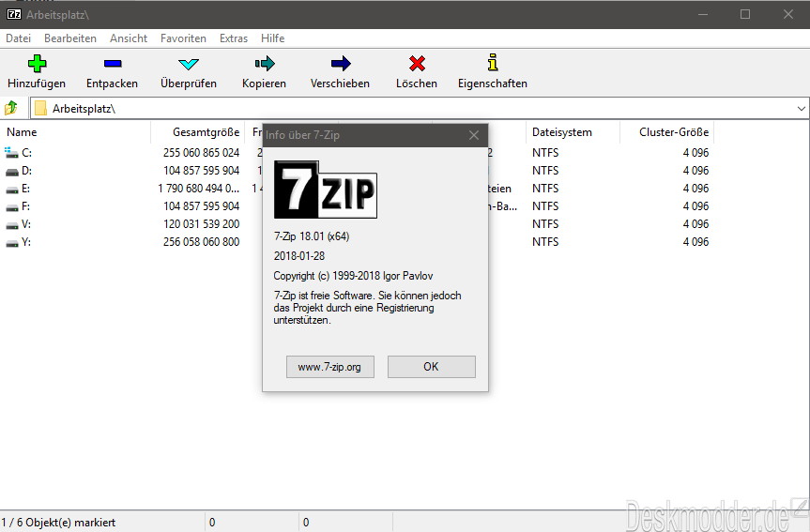
Task: Open the www.7-zip.org website button
Action: [330, 367]
